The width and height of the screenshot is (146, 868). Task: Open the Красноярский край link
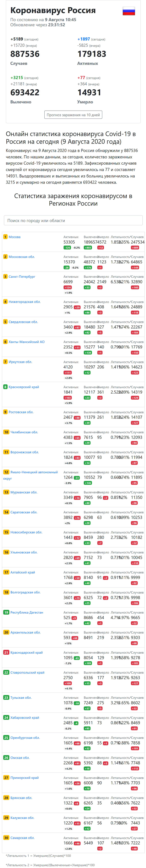pos(24,387)
